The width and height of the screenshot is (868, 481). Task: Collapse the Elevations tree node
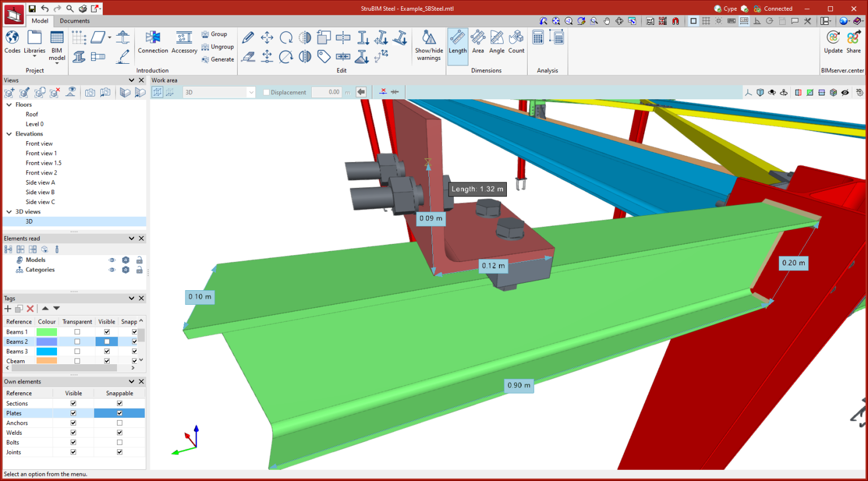pyautogui.click(x=9, y=134)
